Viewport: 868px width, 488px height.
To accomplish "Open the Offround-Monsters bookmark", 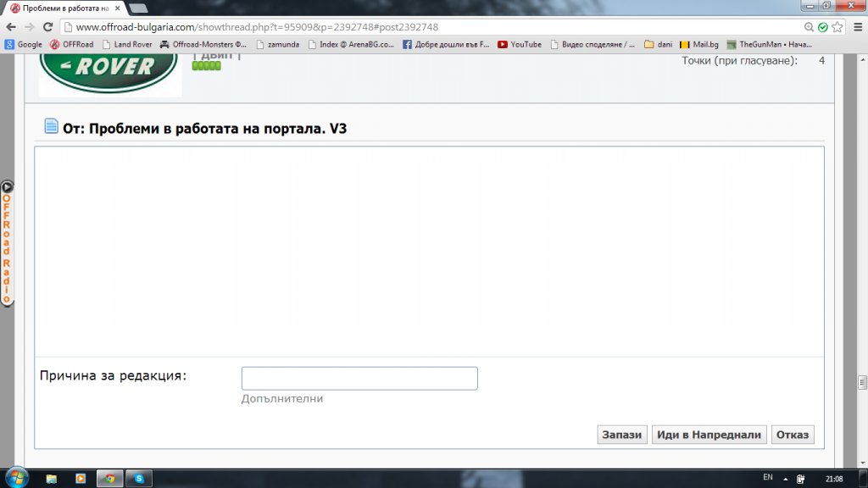I will pos(203,44).
